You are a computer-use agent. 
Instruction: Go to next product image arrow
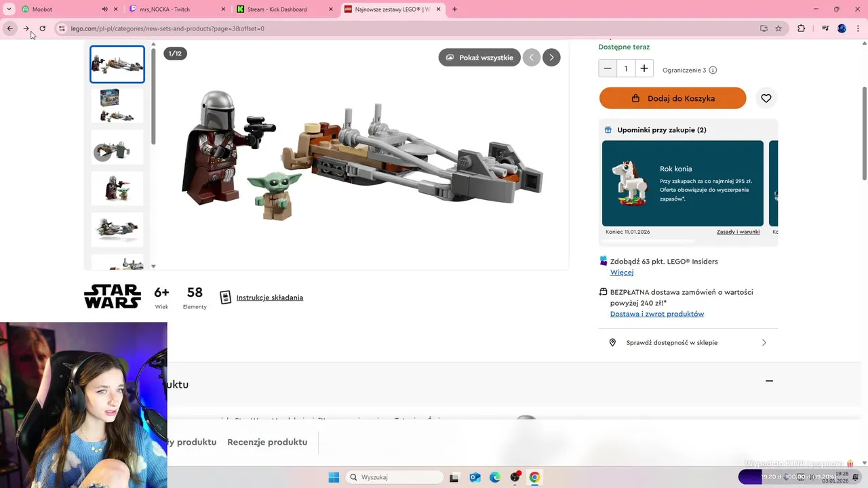tap(551, 58)
